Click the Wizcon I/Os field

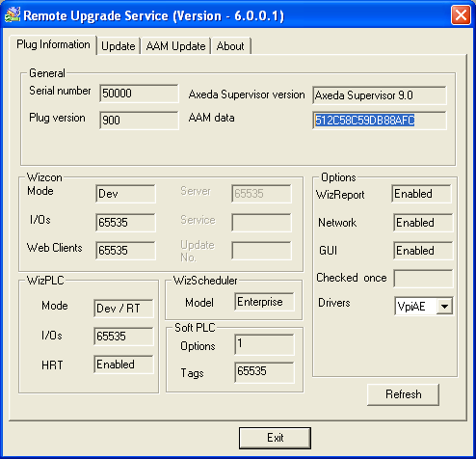point(125,223)
